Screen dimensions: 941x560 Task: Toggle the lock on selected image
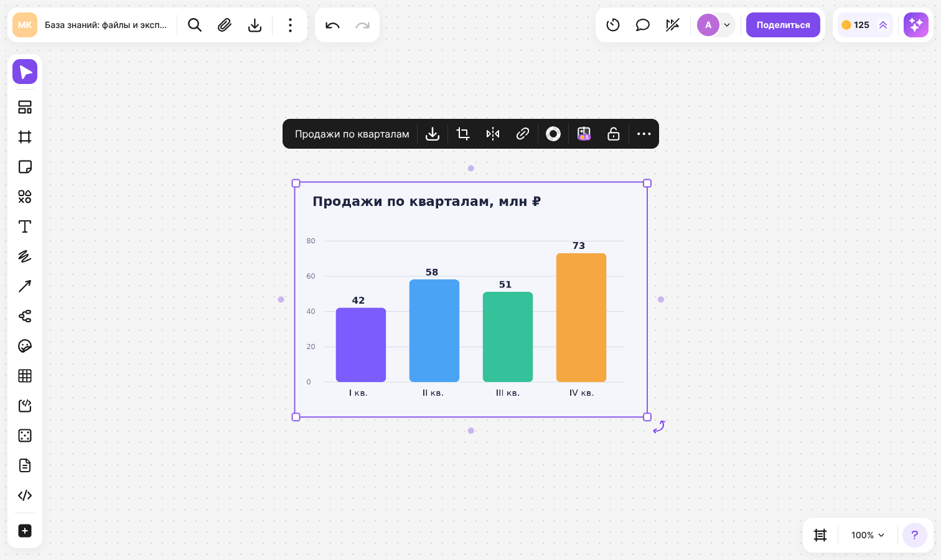tap(614, 134)
